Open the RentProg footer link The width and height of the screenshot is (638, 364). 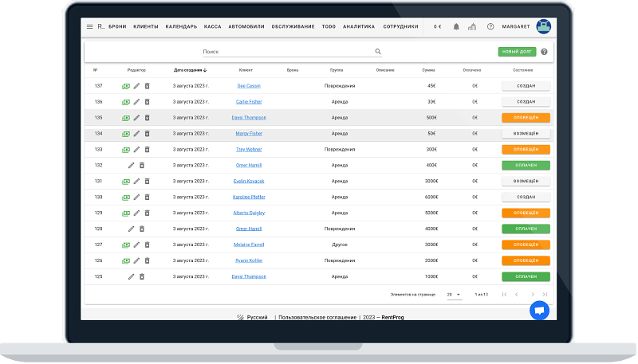pyautogui.click(x=392, y=317)
